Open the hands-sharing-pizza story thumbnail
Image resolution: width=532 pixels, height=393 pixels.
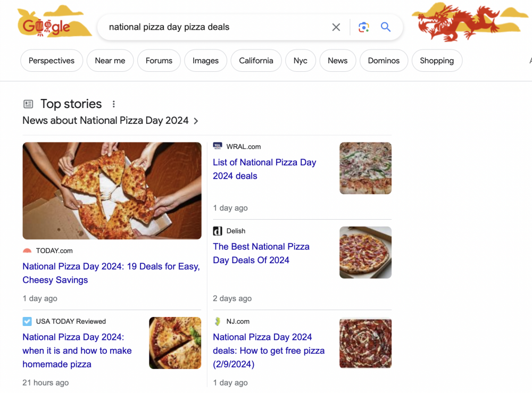coord(112,190)
